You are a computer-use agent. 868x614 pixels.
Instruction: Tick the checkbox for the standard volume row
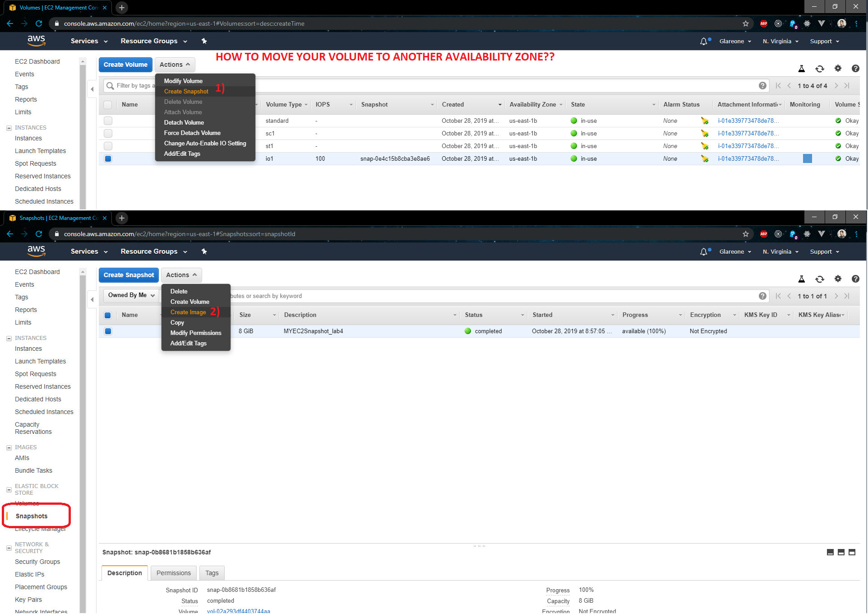(108, 121)
